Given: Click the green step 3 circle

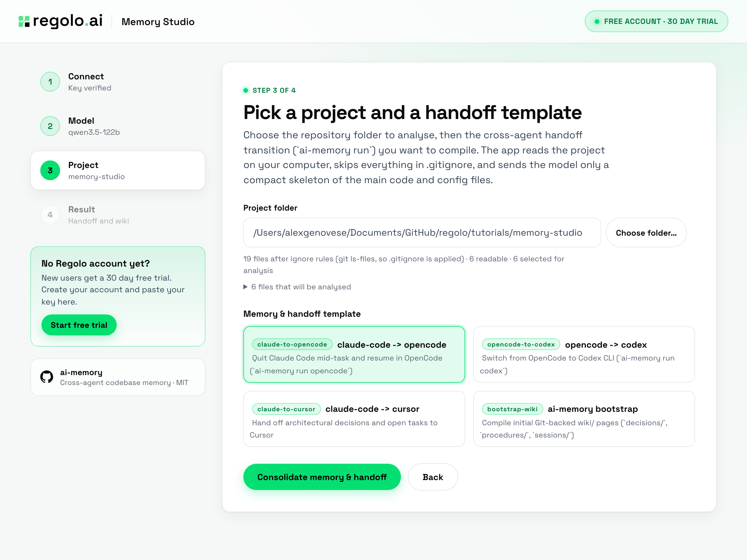Looking at the screenshot, I should (x=50, y=170).
